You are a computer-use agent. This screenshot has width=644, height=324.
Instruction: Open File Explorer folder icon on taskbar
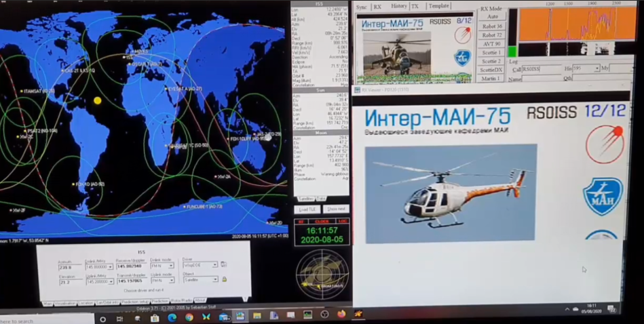(x=257, y=316)
